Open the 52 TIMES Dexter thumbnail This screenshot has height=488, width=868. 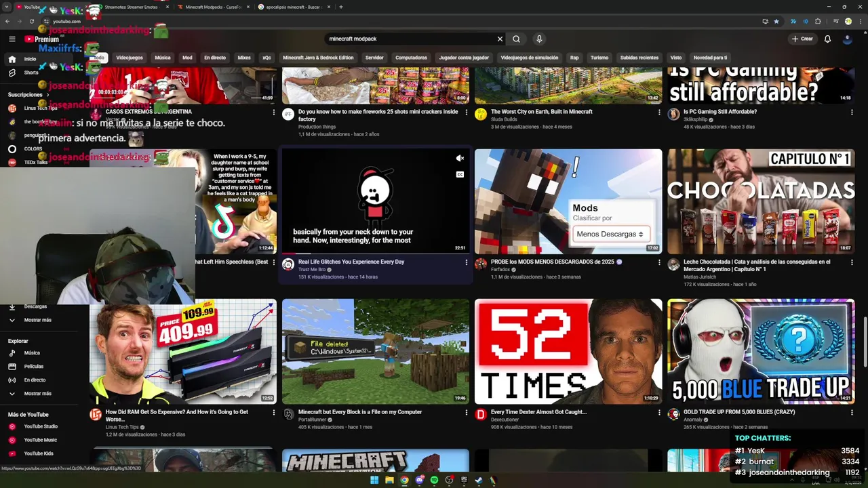(x=568, y=352)
